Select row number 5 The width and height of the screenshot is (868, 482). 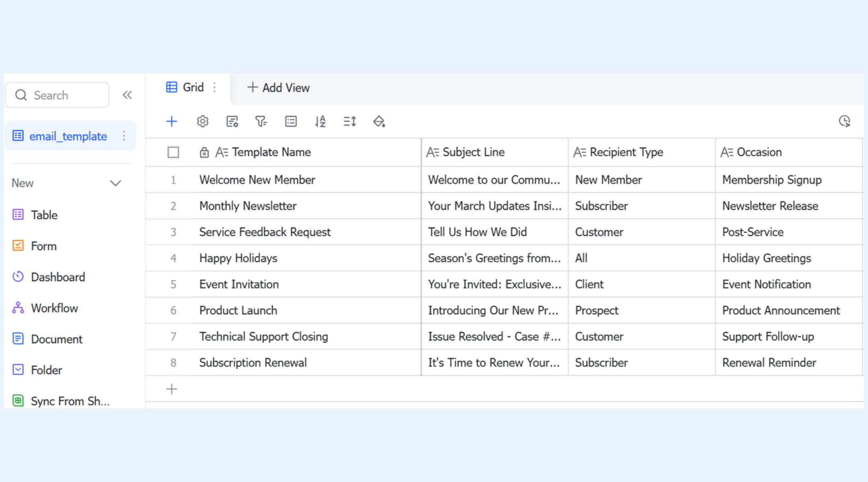(x=173, y=284)
